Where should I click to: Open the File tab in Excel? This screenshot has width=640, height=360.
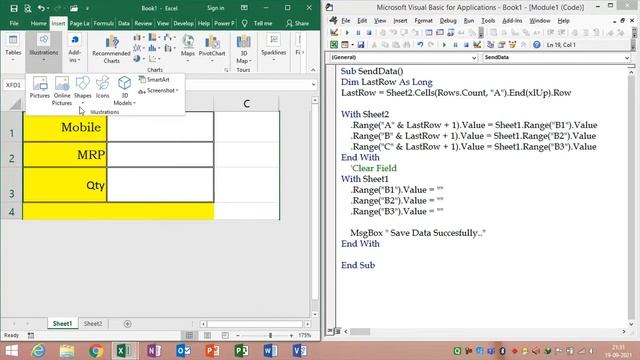coord(14,24)
